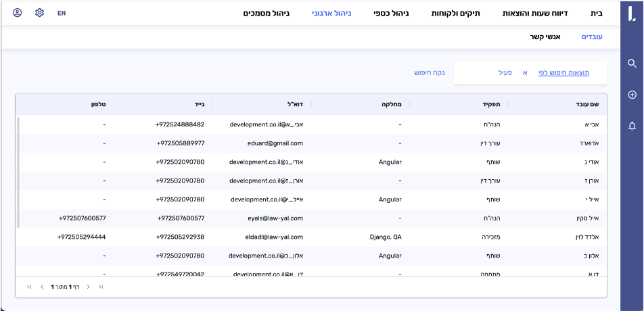Click the search magnifier icon in sidebar
644x311 pixels.
(632, 64)
